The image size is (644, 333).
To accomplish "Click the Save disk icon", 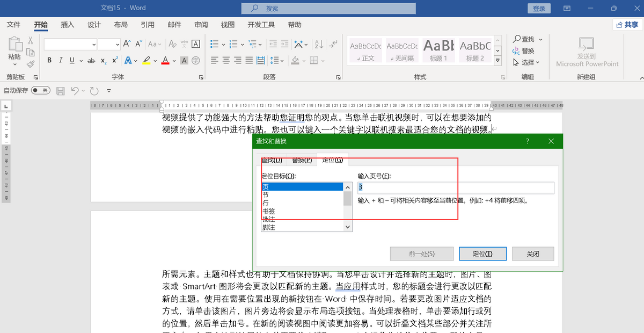I will (x=61, y=91).
